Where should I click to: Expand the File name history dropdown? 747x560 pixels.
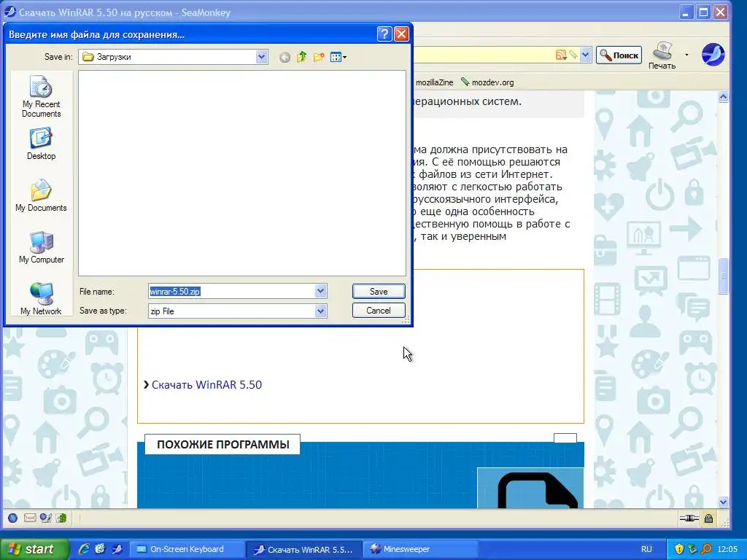coord(321,291)
